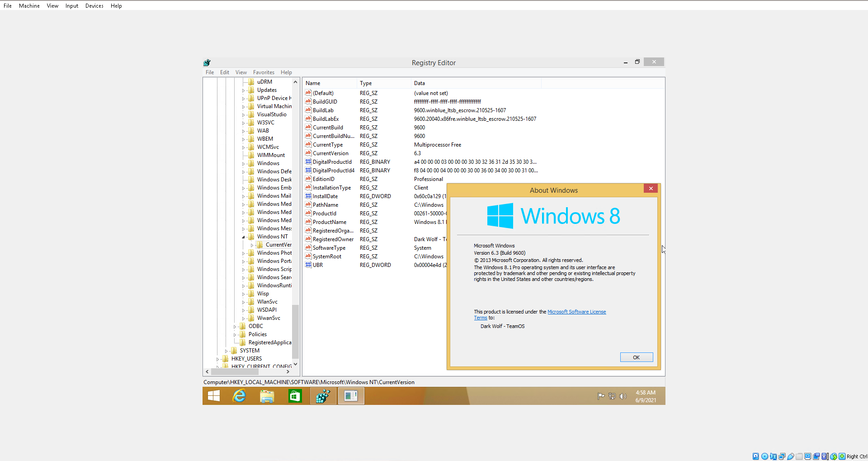Screen dimensions: 868x461
Task: Click the DigitalProductId binary value icon
Action: (308, 162)
